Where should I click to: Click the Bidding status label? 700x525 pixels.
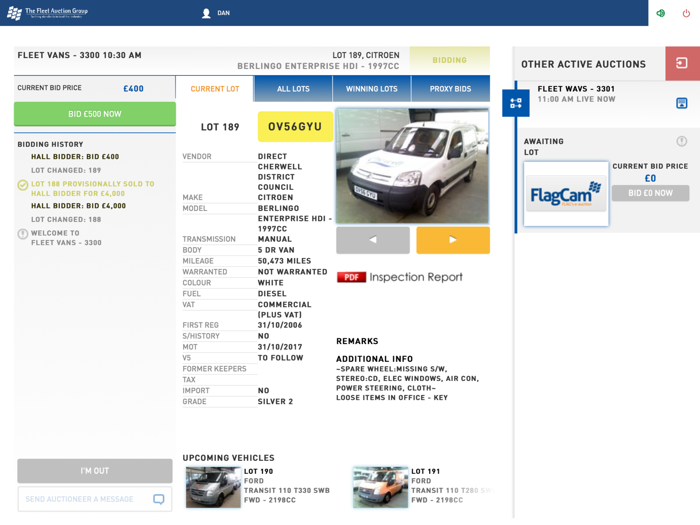tap(450, 60)
